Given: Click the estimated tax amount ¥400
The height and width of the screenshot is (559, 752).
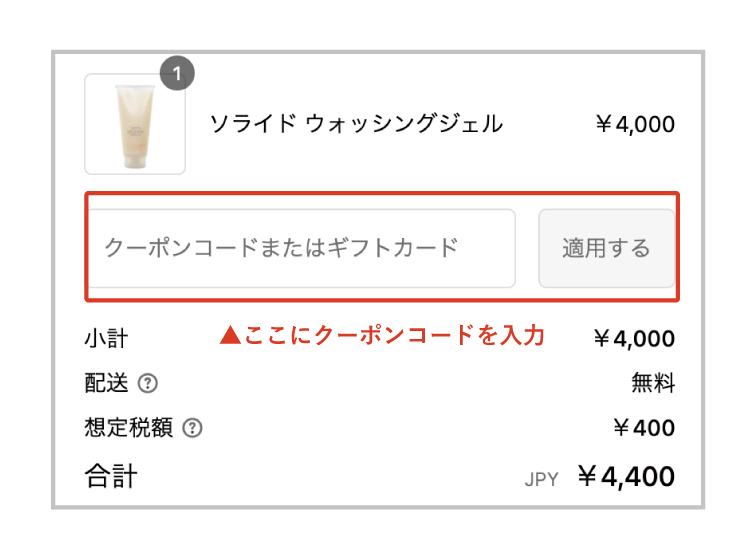Looking at the screenshot, I should [x=644, y=428].
